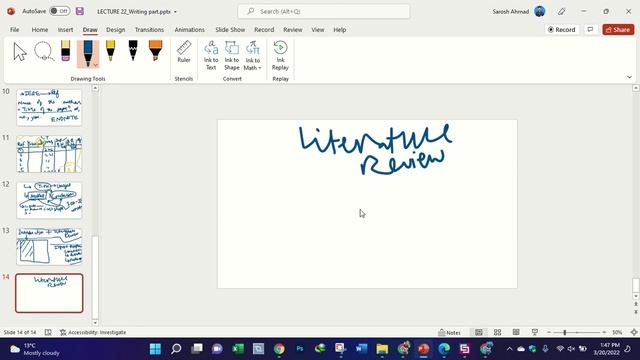Screen dimensions: 640x360
Task: Click the Search box
Action: click(324, 11)
